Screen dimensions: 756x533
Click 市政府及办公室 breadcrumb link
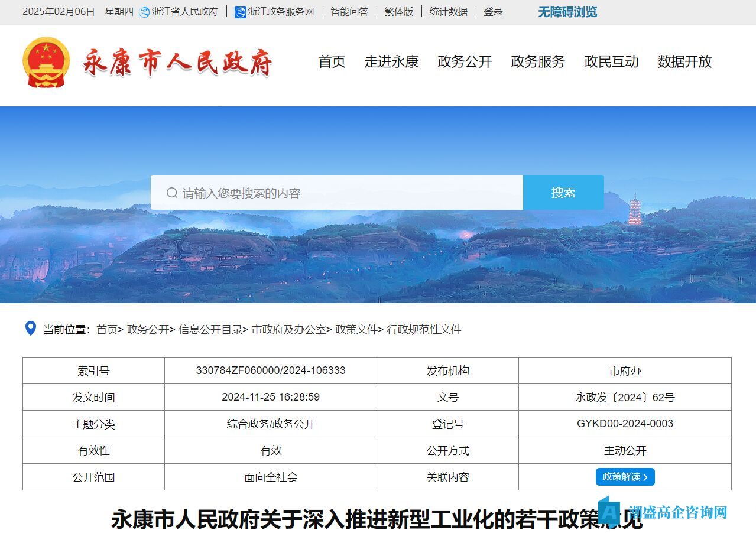(289, 330)
